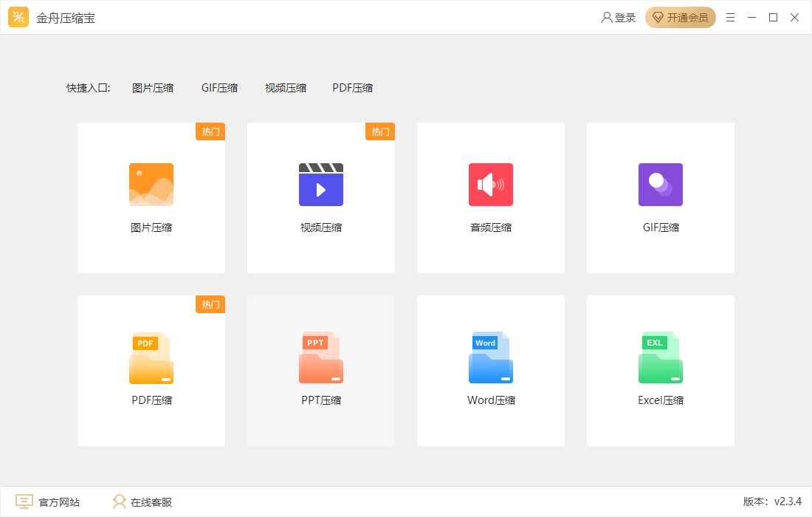Click the 在线客服 customer service icon
The height and width of the screenshot is (517, 812).
click(x=120, y=501)
